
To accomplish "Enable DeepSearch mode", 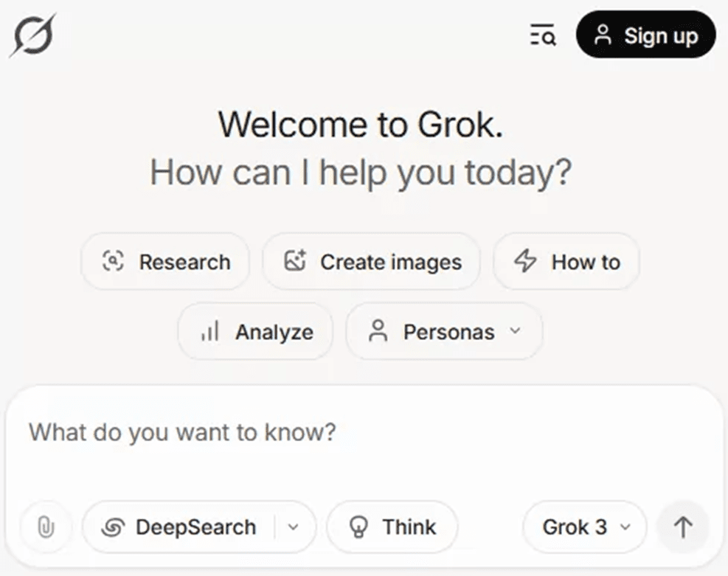I will [179, 527].
